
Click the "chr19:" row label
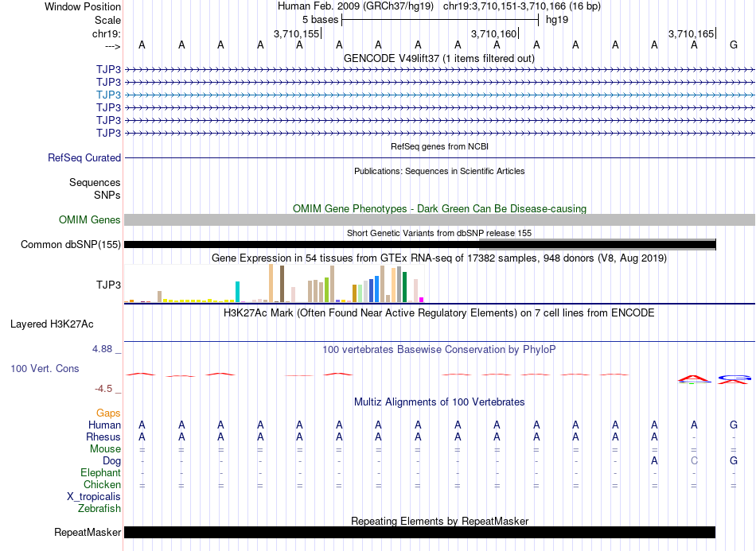pos(107,33)
